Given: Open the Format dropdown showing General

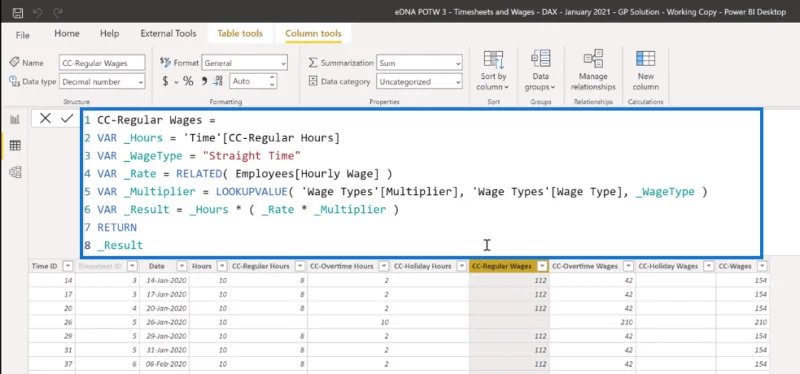Looking at the screenshot, I should point(244,63).
